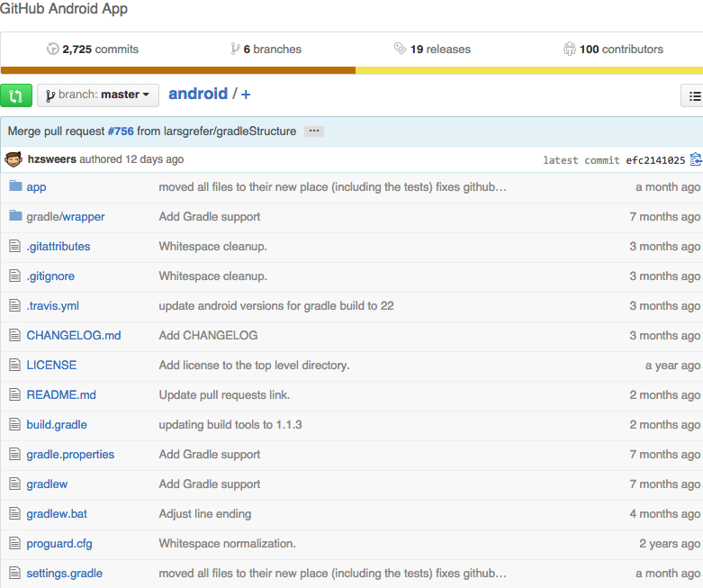703x588 pixels.
Task: Open the 19 releases page
Action: (x=440, y=50)
